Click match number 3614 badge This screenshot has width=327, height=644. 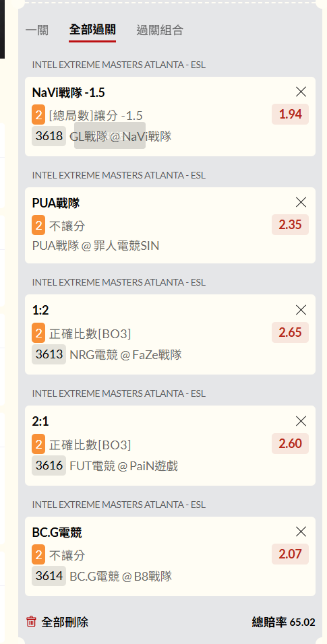(49, 576)
